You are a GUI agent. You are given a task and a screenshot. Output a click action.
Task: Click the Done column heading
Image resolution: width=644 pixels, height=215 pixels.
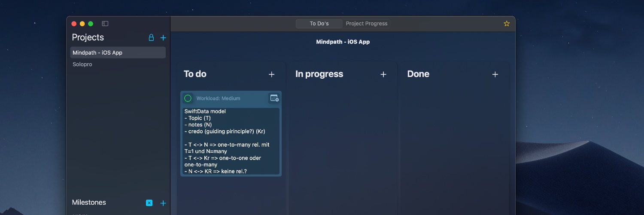click(418, 74)
